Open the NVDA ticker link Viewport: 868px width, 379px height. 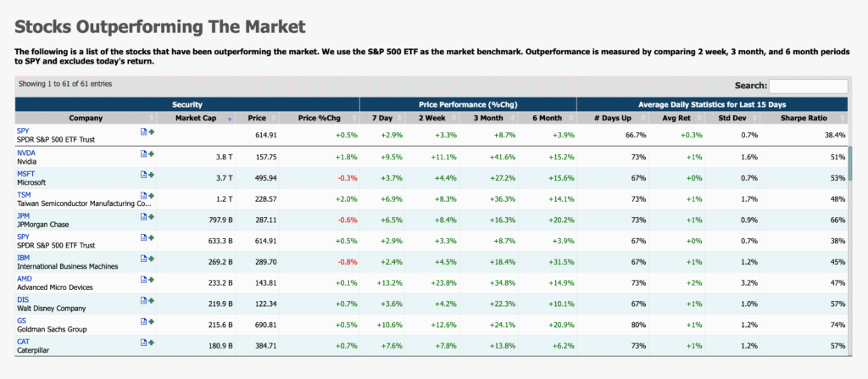tap(25, 153)
